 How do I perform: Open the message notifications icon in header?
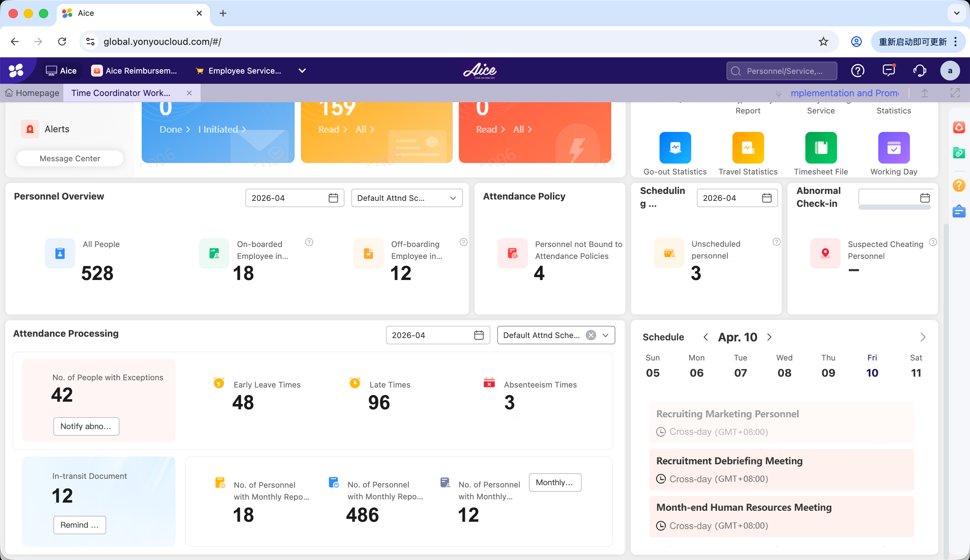pos(889,71)
